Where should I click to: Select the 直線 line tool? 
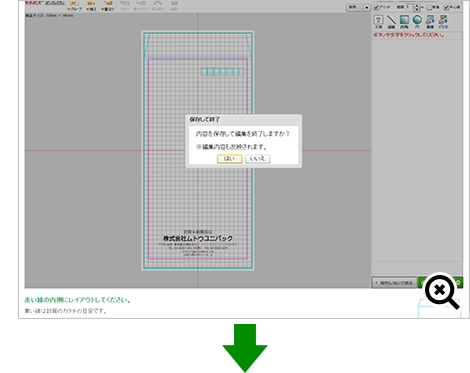[391, 22]
